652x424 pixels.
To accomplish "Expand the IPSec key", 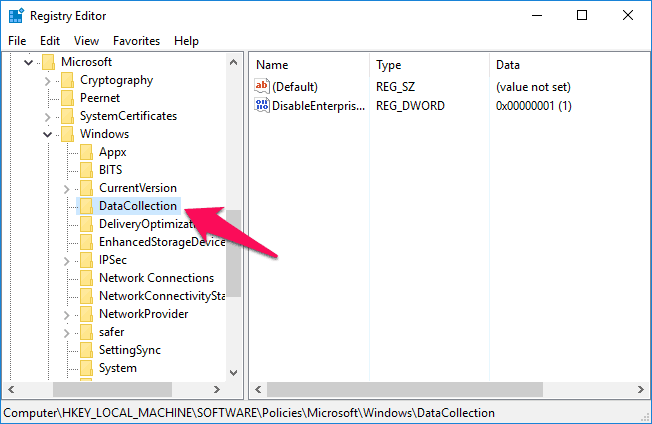I will coord(67,261).
